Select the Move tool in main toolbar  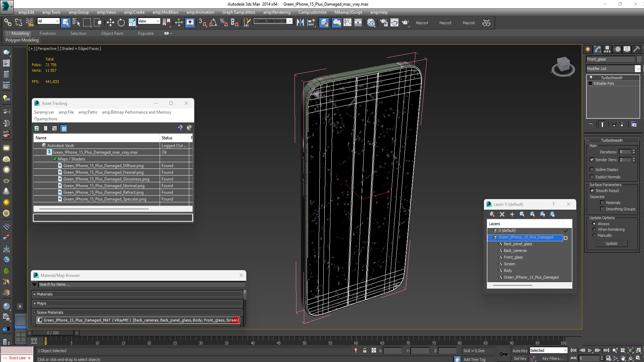[110, 22]
